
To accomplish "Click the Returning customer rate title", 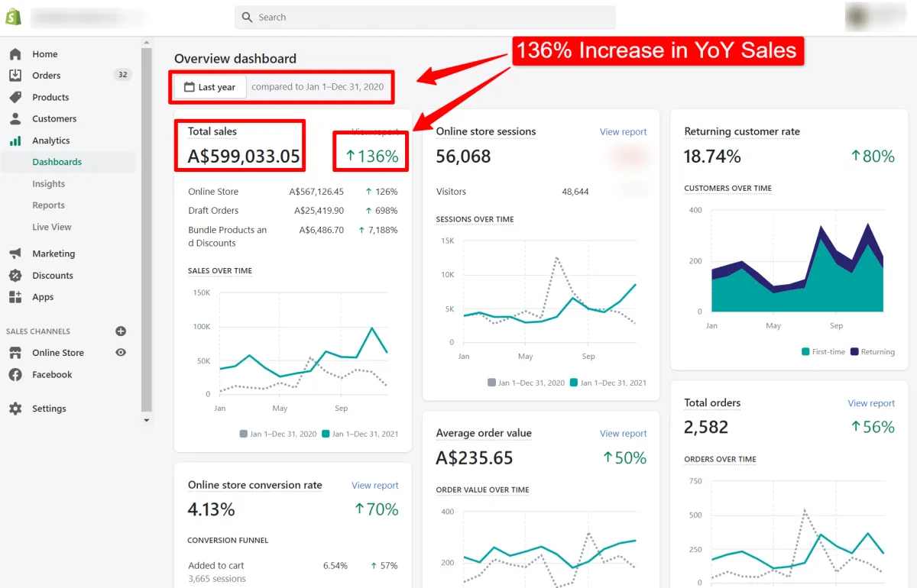I will click(x=742, y=131).
